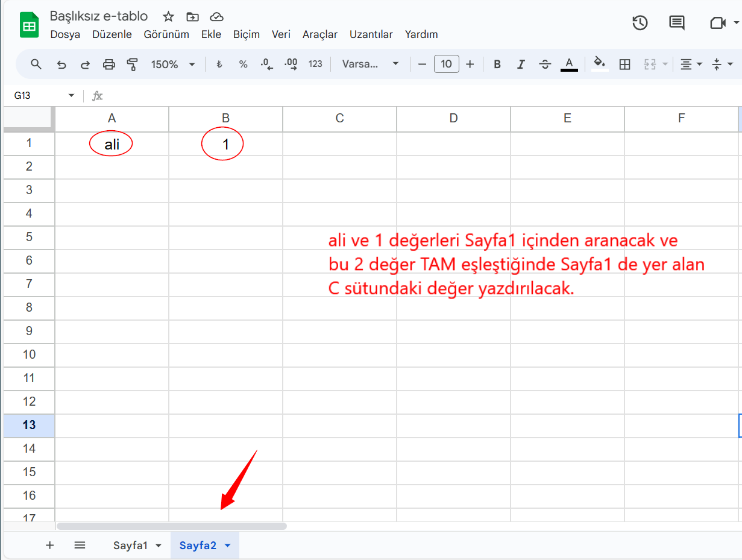Add a new sheet with plus button
This screenshot has height=560, width=742.
tap(50, 546)
